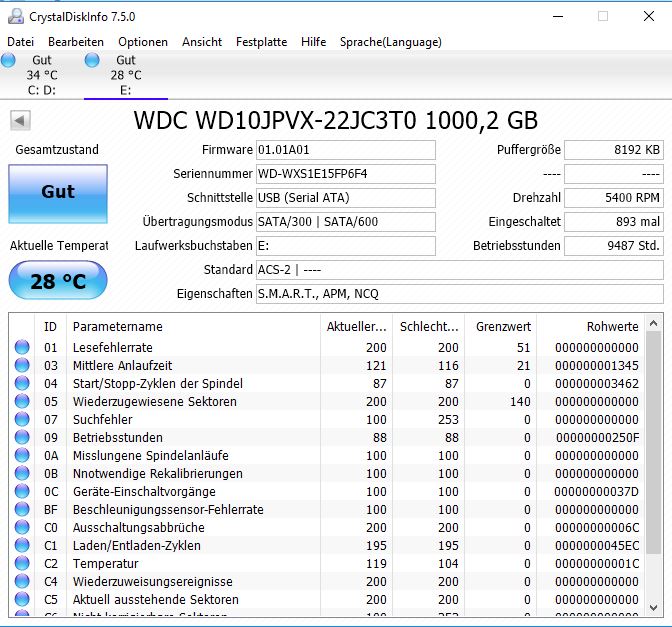Click status orb for Betriebsstunden attribute 09

point(22,437)
